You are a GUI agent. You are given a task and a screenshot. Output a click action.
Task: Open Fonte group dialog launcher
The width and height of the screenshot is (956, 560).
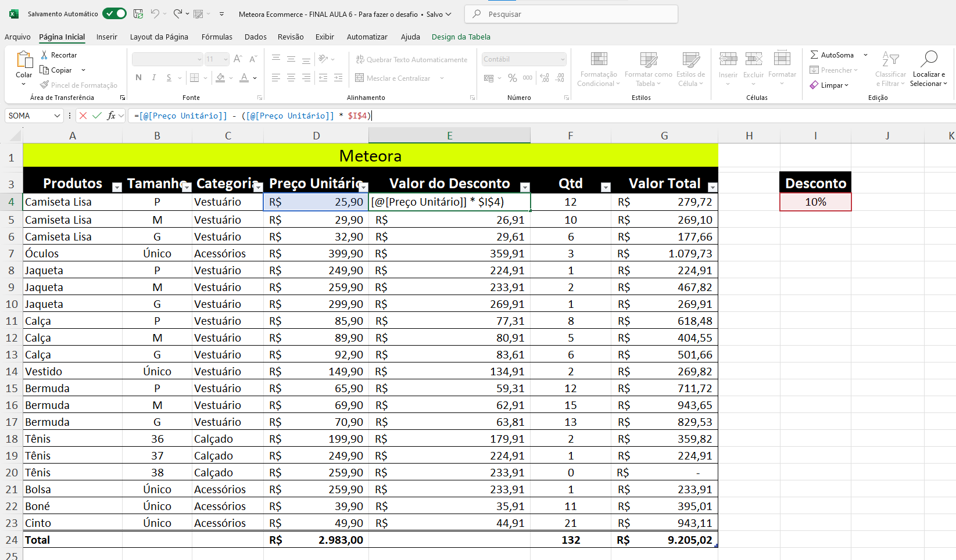pos(260,98)
